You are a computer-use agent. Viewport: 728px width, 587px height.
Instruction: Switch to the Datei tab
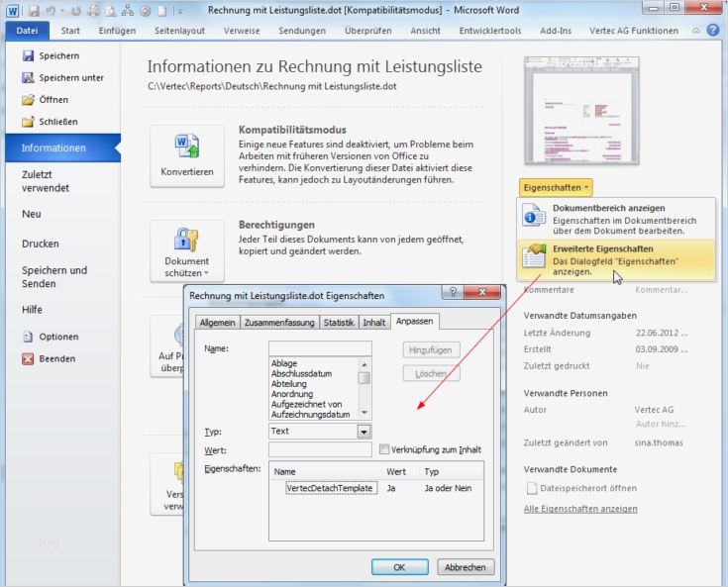click(27, 31)
